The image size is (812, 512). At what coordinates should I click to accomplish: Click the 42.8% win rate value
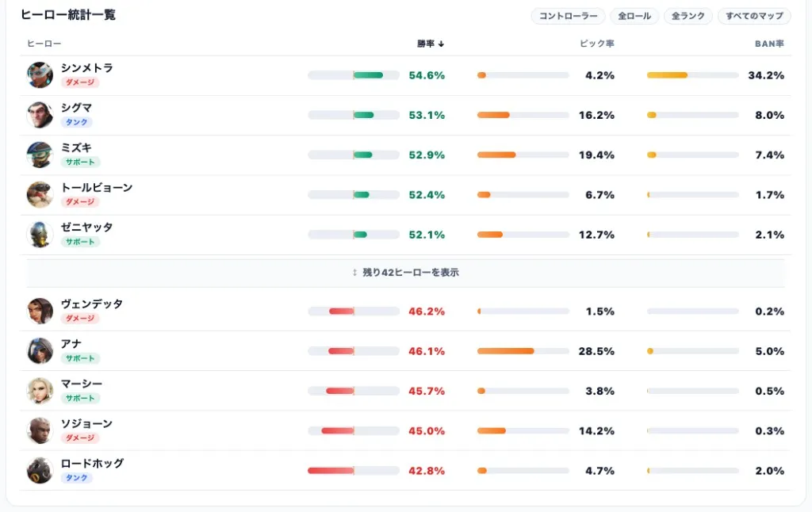(427, 471)
